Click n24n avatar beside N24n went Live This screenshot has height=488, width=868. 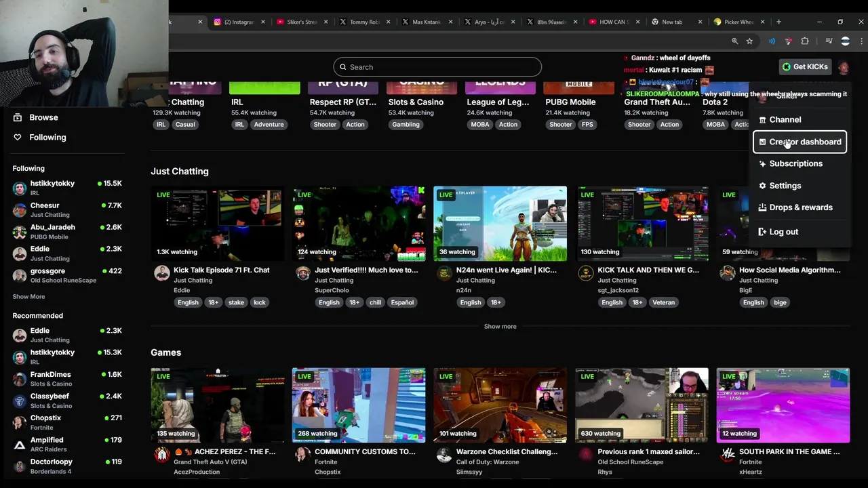[x=444, y=273]
